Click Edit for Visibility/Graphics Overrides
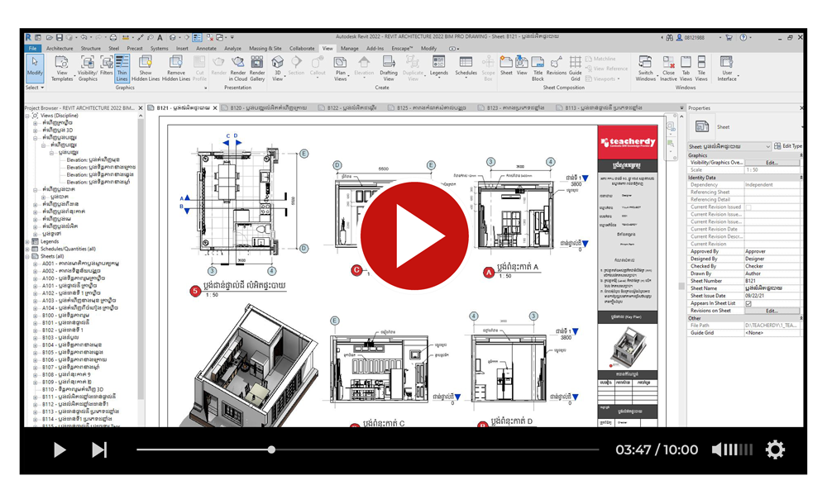Screen dimensions: 827x504 click(x=772, y=163)
